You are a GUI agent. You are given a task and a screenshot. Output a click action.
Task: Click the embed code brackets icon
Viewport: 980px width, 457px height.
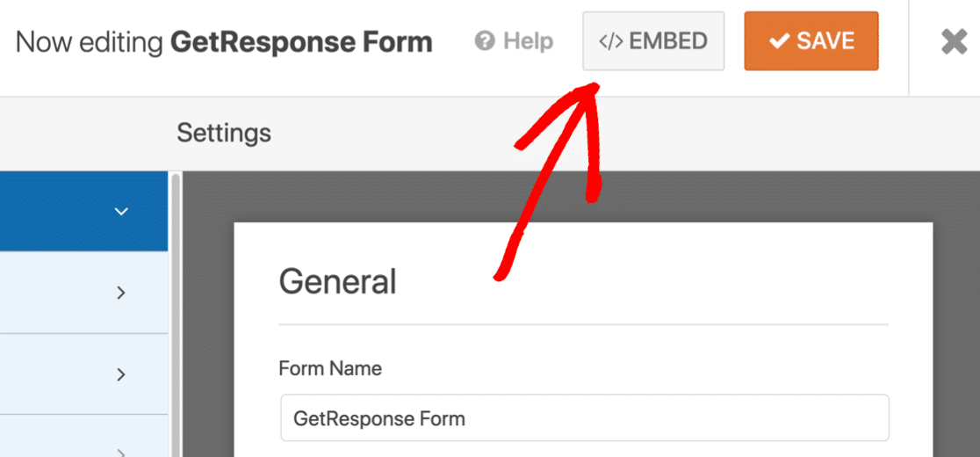[x=611, y=41]
